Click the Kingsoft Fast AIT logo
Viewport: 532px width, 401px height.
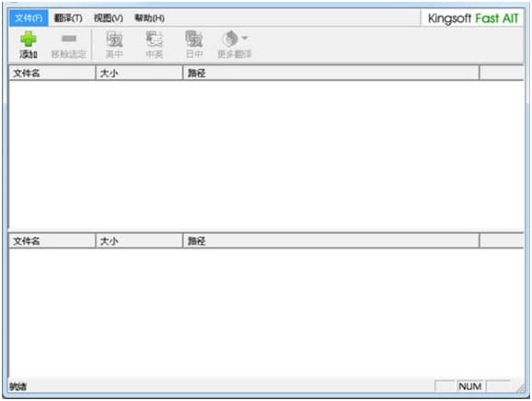473,18
